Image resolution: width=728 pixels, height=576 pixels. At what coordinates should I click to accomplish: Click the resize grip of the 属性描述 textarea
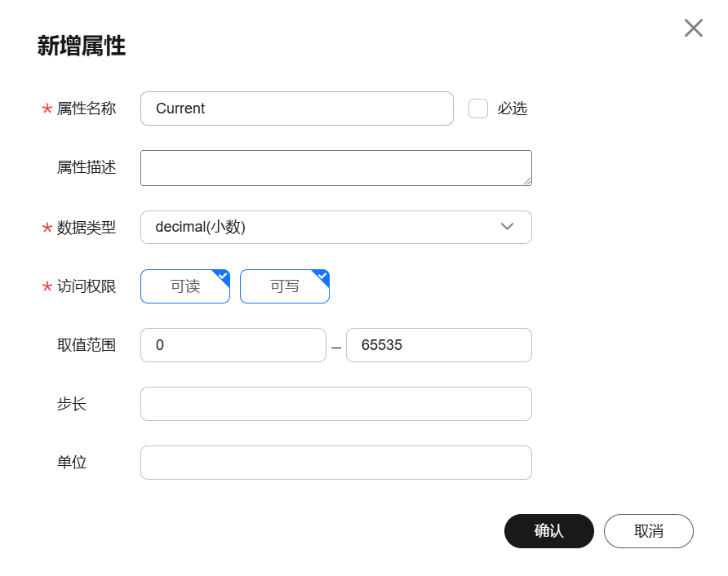(x=527, y=181)
